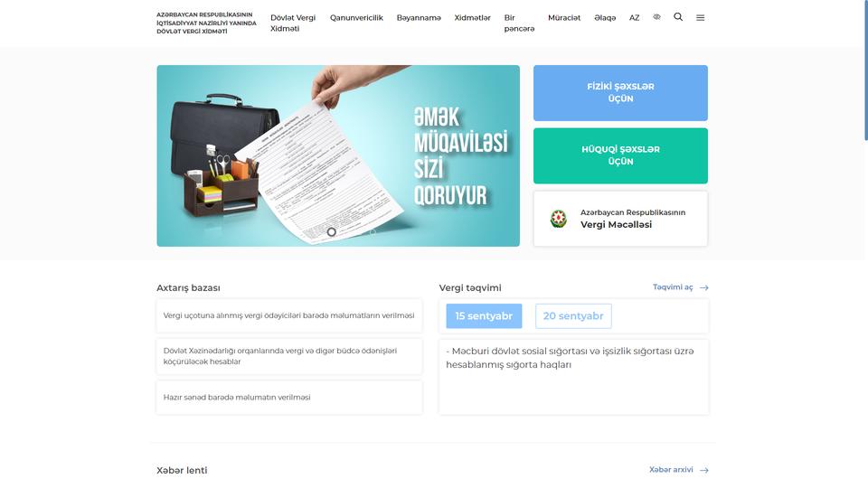
Task: Click the page vertical scrollbar
Action: coord(866,70)
